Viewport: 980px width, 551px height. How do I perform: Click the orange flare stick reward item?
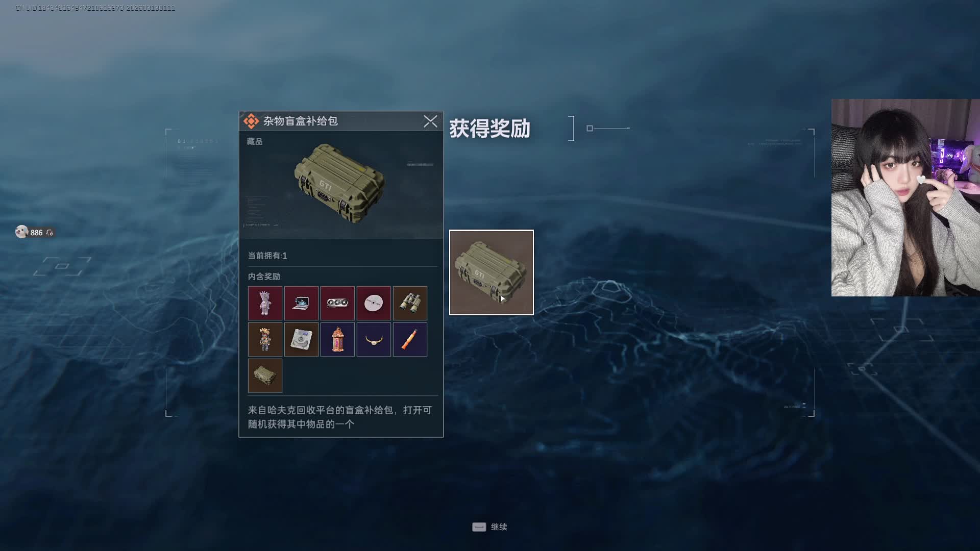pyautogui.click(x=410, y=339)
